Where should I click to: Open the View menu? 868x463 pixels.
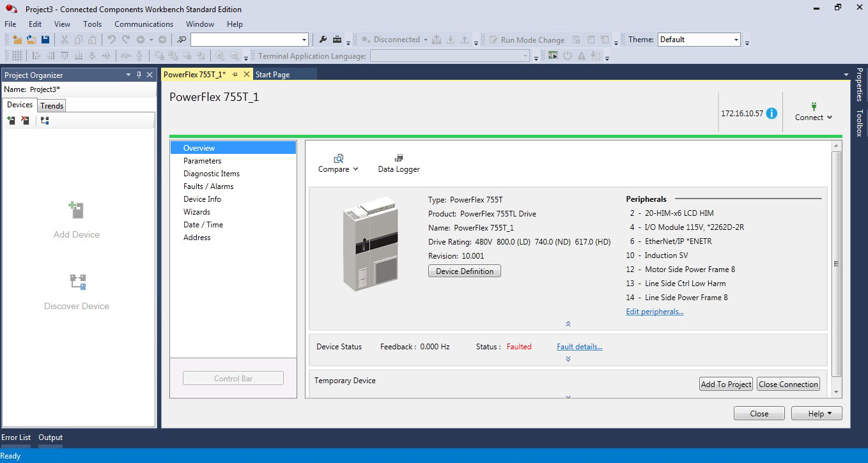coord(63,24)
